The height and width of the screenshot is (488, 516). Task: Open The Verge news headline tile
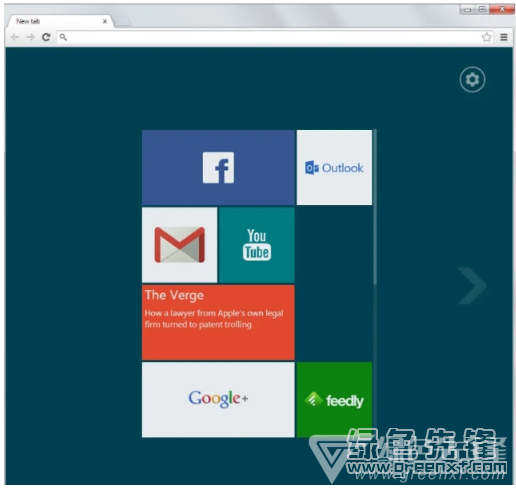(218, 322)
